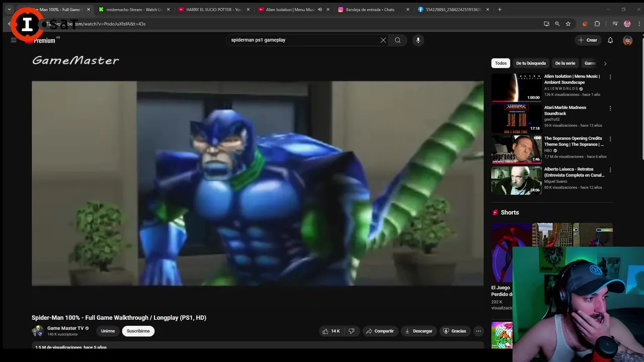Click the Compartir button

380,331
